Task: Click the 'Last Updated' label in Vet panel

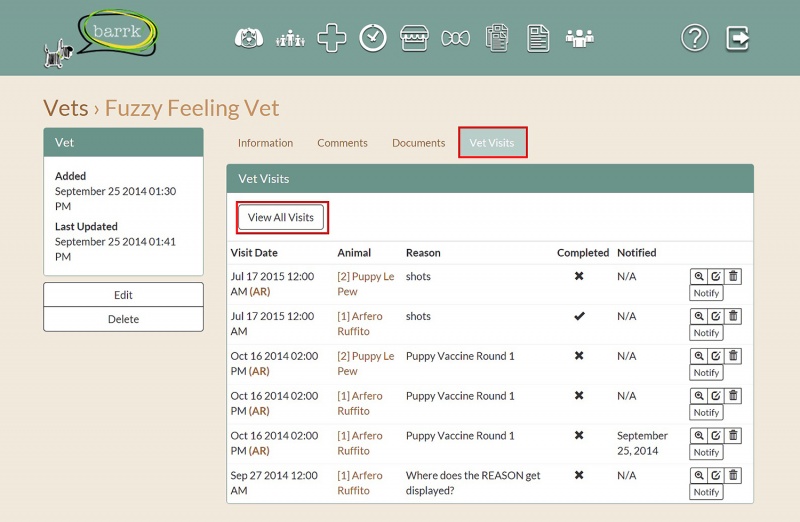Action: 86,227
